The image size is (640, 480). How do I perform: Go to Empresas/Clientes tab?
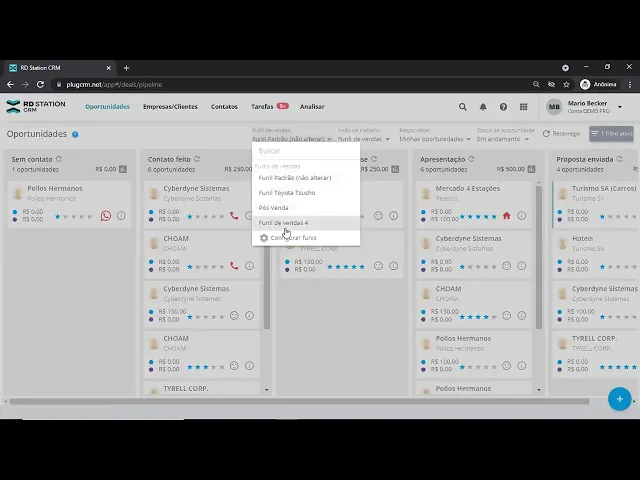(x=170, y=107)
